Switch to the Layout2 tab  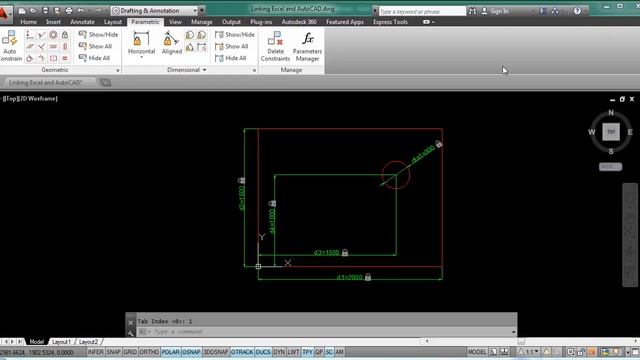(x=88, y=342)
